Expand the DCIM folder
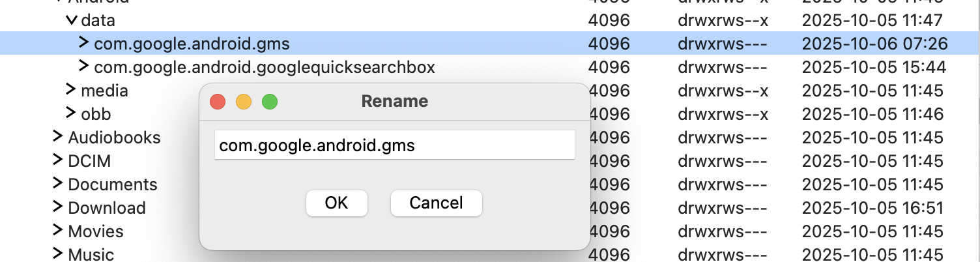This screenshot has width=980, height=262. coord(58,161)
